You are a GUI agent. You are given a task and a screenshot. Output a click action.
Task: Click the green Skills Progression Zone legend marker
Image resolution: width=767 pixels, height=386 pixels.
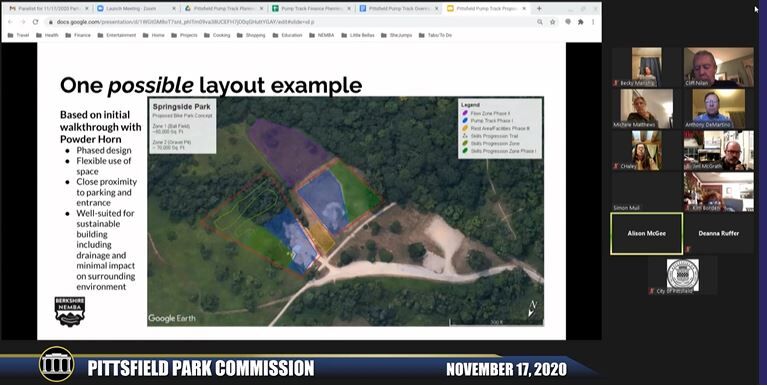(465, 143)
